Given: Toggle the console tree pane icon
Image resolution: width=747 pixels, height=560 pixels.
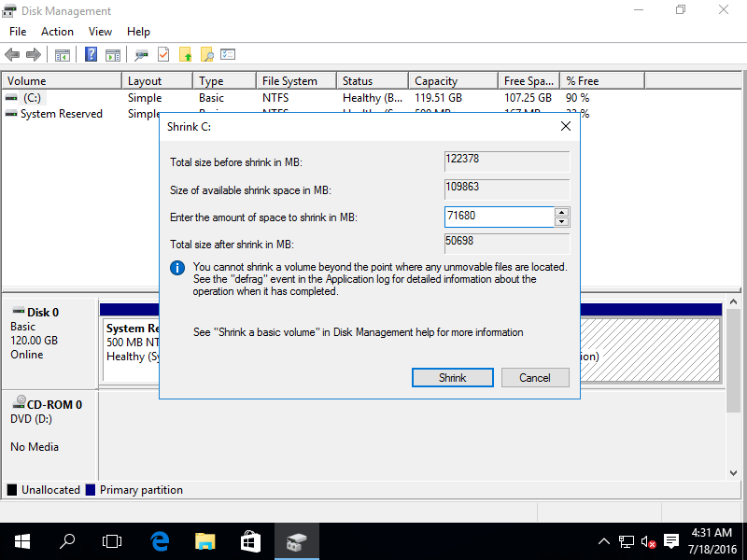Looking at the screenshot, I should pos(63,55).
